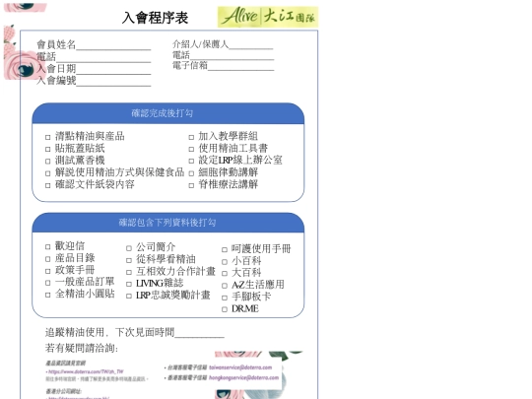Check the 一般産品訂單 box
This screenshot has height=399, width=532.
(48, 283)
